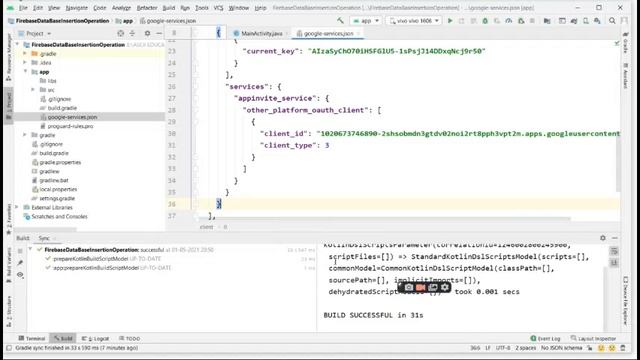Click the lock icon in the status bar

[x=590, y=348]
